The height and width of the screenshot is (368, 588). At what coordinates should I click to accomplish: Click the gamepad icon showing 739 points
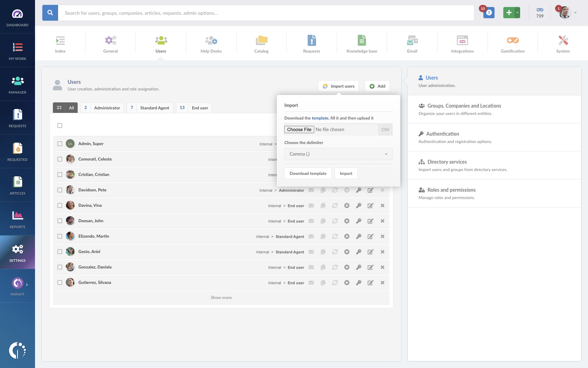pyautogui.click(x=540, y=12)
